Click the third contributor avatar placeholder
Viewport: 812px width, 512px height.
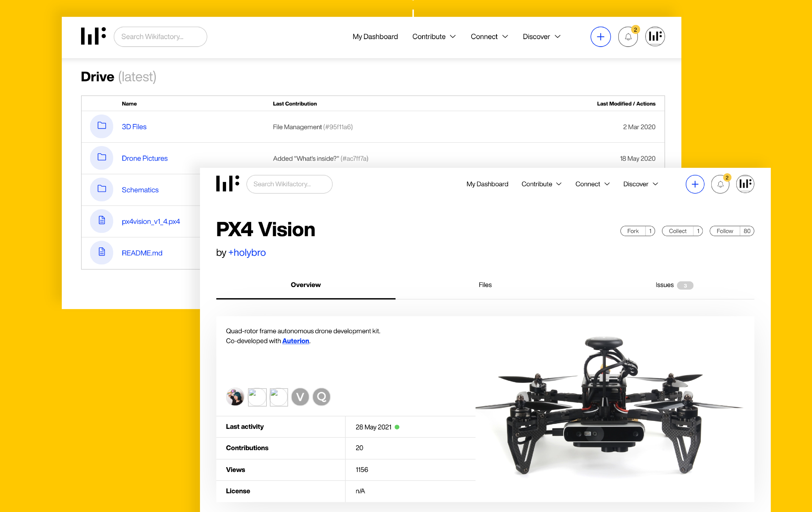coord(279,397)
